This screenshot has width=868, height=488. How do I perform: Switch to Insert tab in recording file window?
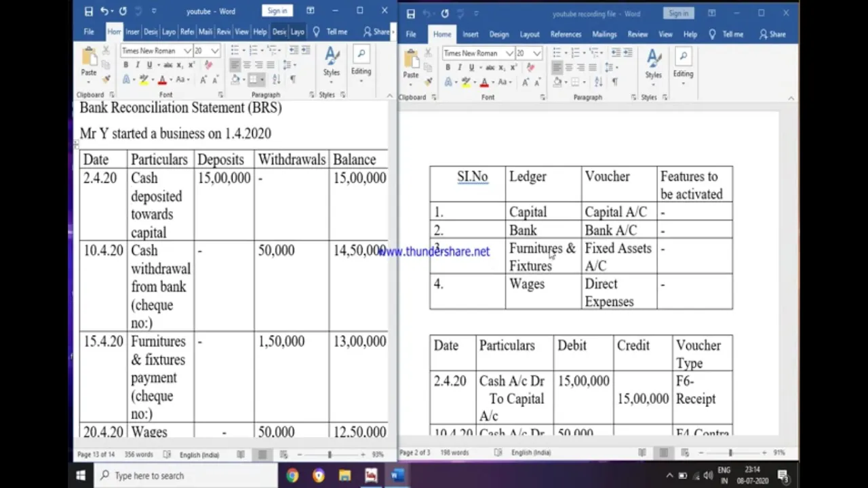471,35
